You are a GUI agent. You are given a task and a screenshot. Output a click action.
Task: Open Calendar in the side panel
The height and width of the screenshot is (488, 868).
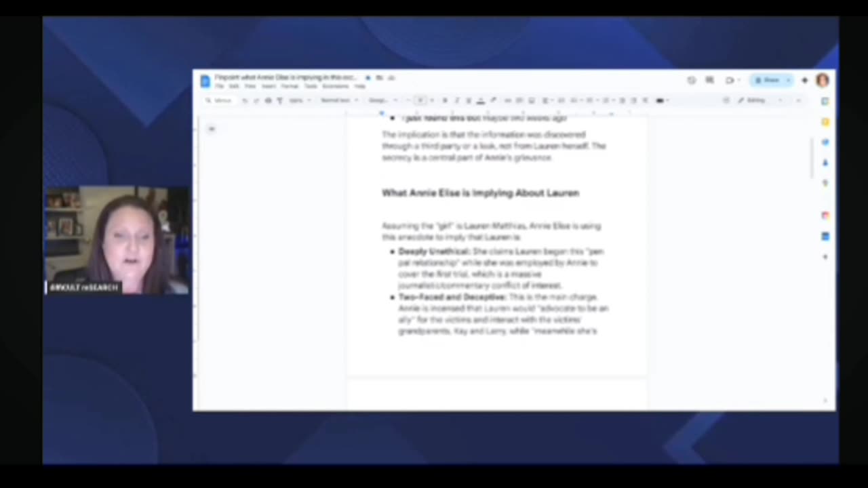(825, 101)
